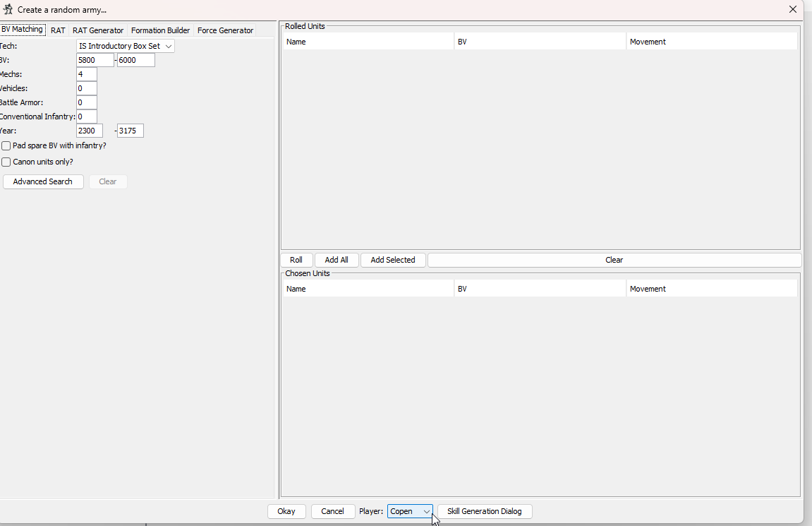Edit the Mechs count input field
The width and height of the screenshot is (812, 526).
click(x=86, y=73)
